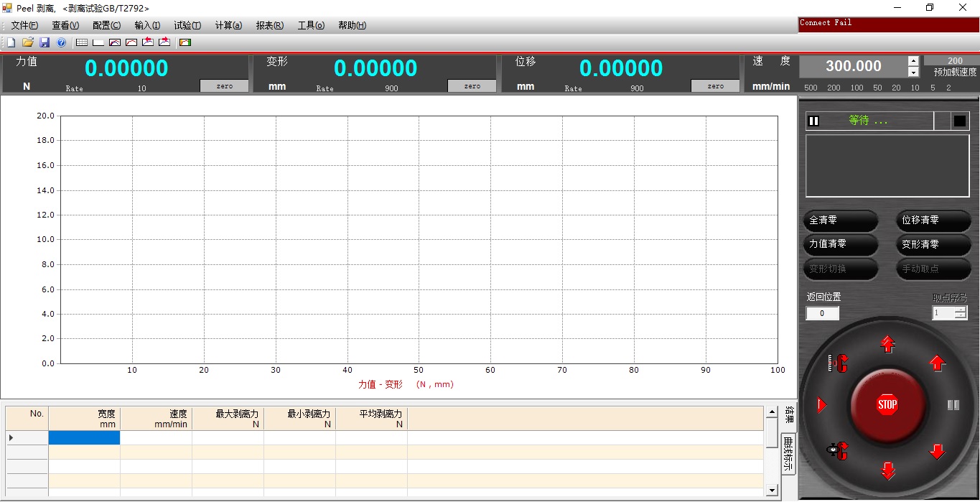Click the double down arrow on control dial

tap(887, 471)
